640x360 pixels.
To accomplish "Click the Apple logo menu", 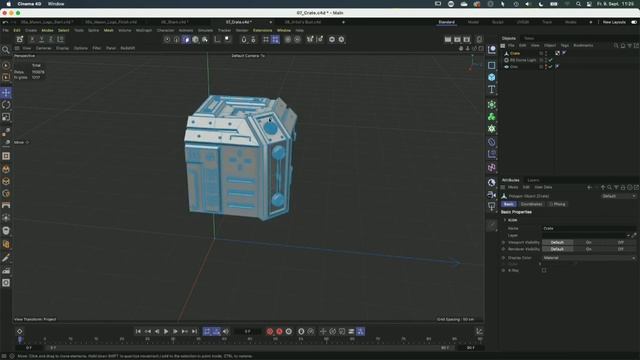I will tap(9, 4).
